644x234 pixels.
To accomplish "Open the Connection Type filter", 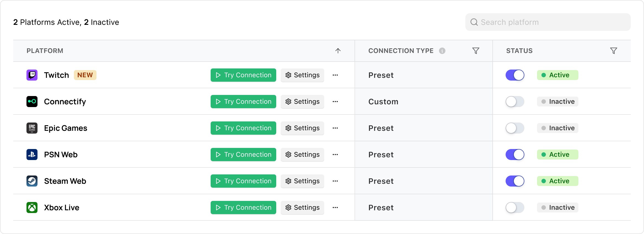I will pos(476,51).
